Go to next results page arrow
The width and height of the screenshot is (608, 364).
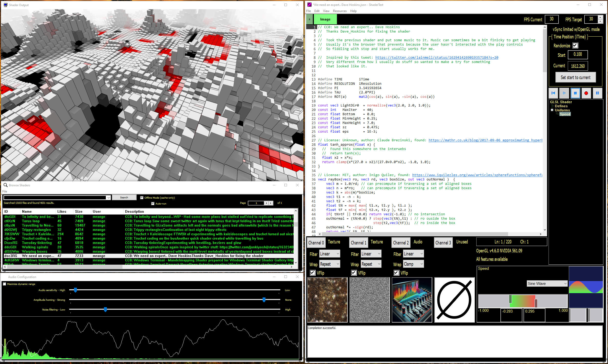click(x=271, y=203)
